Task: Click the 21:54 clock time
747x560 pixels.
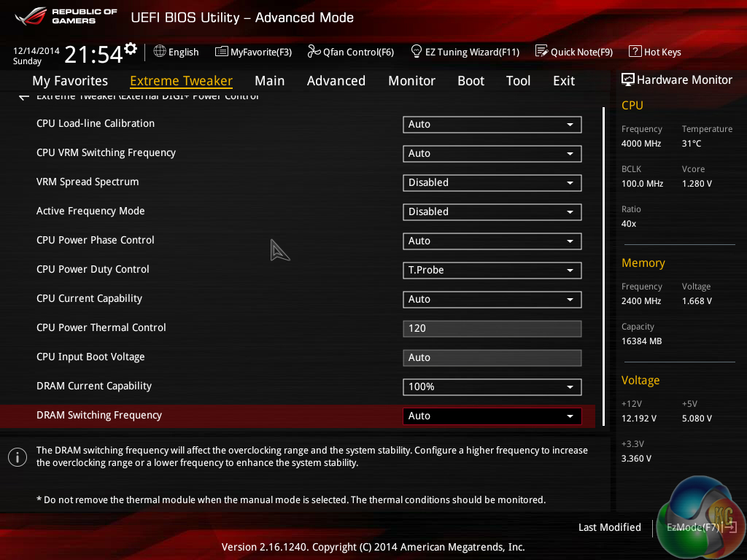Action: click(x=94, y=54)
